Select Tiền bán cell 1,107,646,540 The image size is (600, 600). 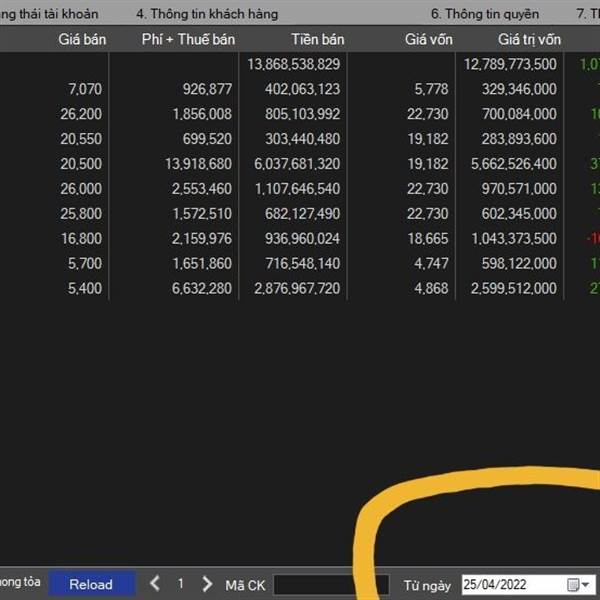[297, 189]
